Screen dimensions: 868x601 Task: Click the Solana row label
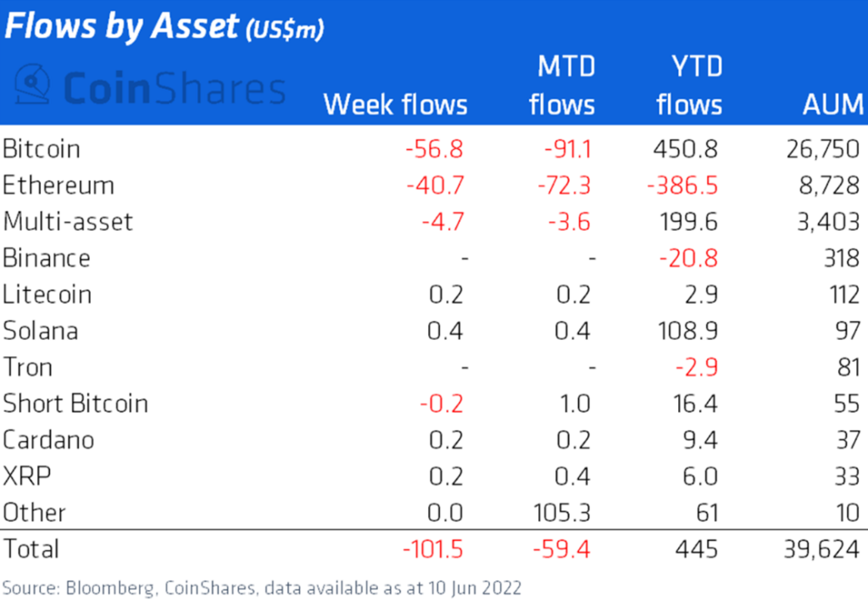pyautogui.click(x=41, y=331)
